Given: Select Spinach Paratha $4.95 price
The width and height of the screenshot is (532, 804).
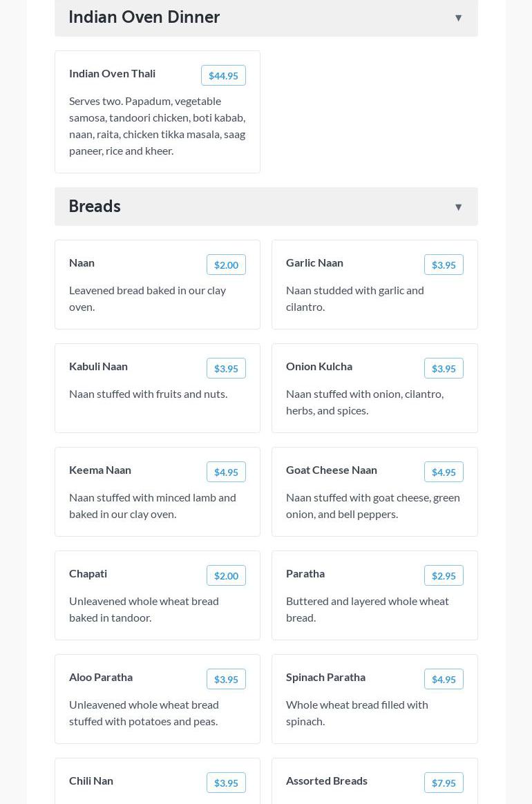Looking at the screenshot, I should click(x=444, y=679).
